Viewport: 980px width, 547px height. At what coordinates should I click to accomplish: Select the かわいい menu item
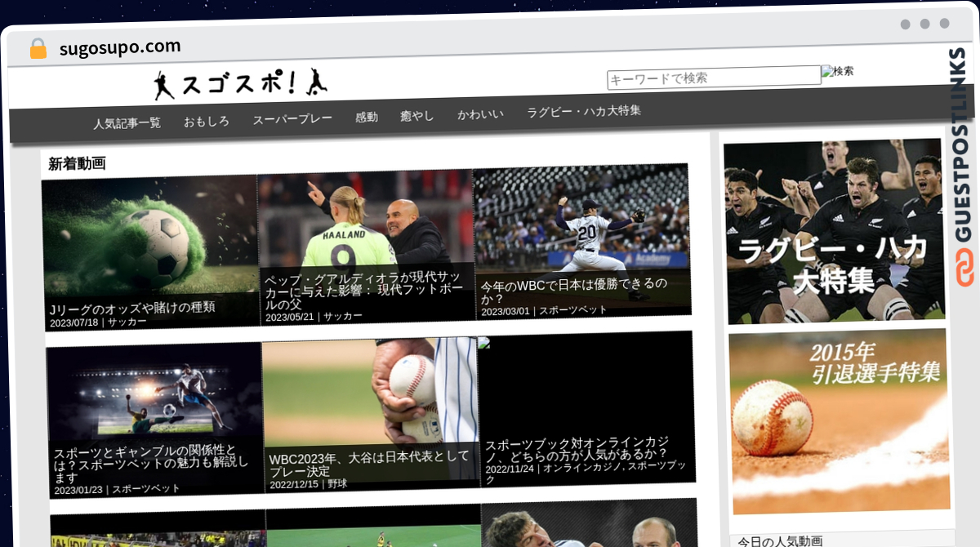pyautogui.click(x=479, y=113)
